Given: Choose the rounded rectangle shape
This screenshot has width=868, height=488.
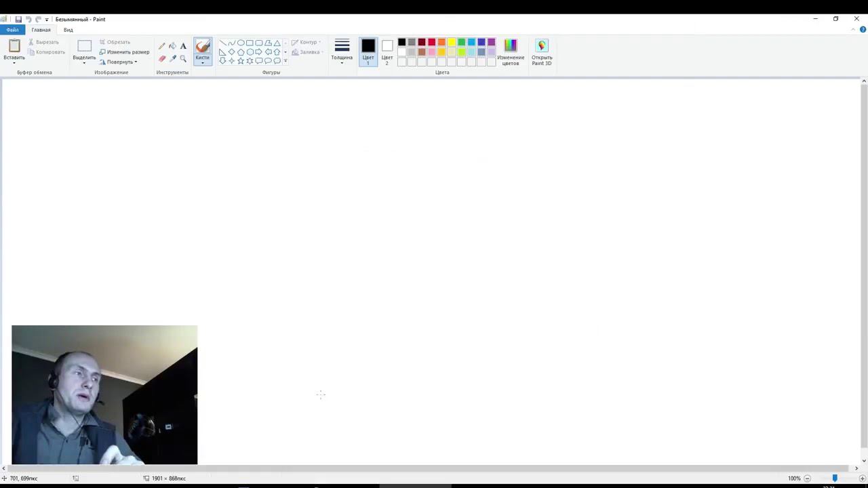Looking at the screenshot, I should [259, 43].
